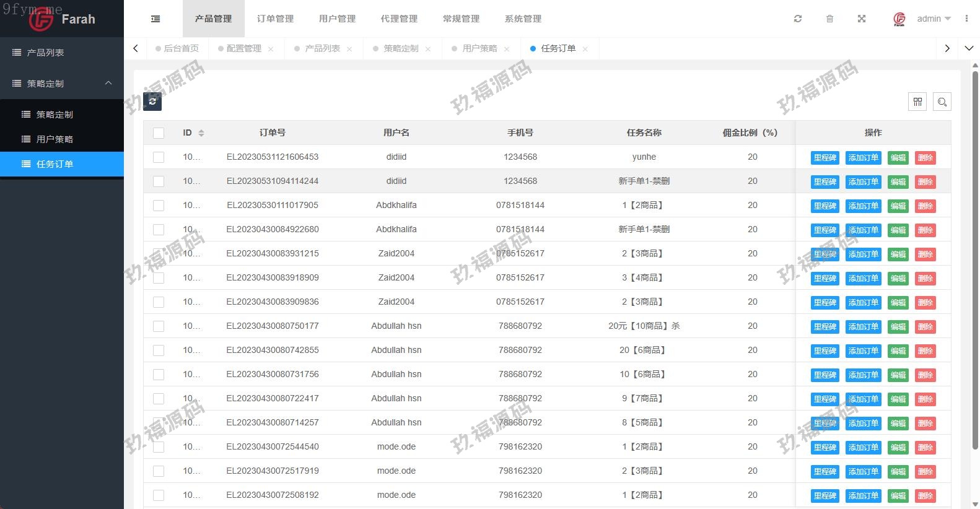This screenshot has width=980, height=509.
Task: Click 添加订单 for order EL20230530111017905
Action: [863, 206]
